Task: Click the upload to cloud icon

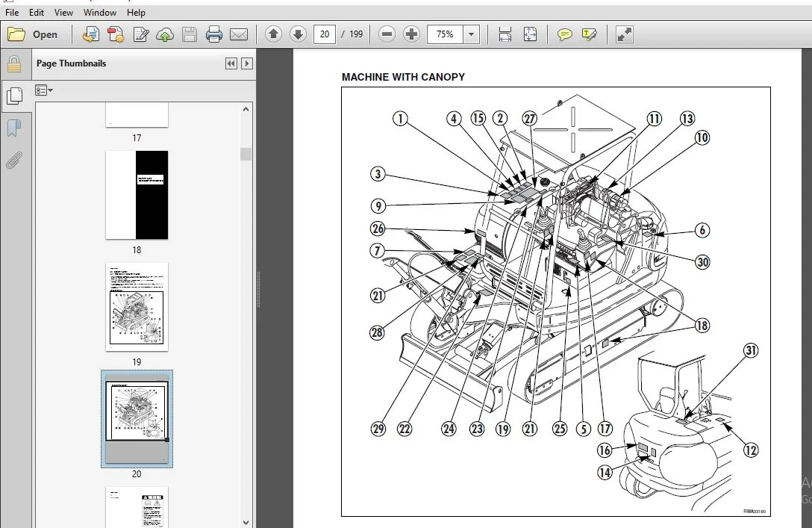Action: point(165,34)
